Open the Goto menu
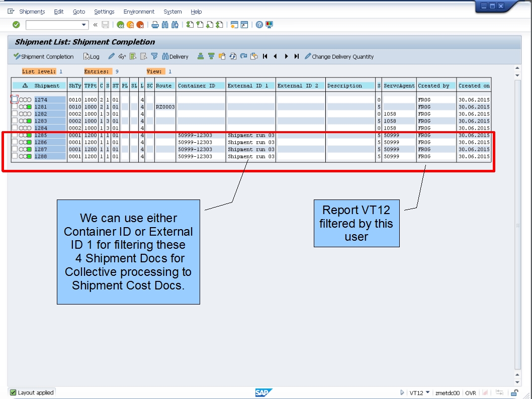The image size is (532, 399). click(79, 12)
